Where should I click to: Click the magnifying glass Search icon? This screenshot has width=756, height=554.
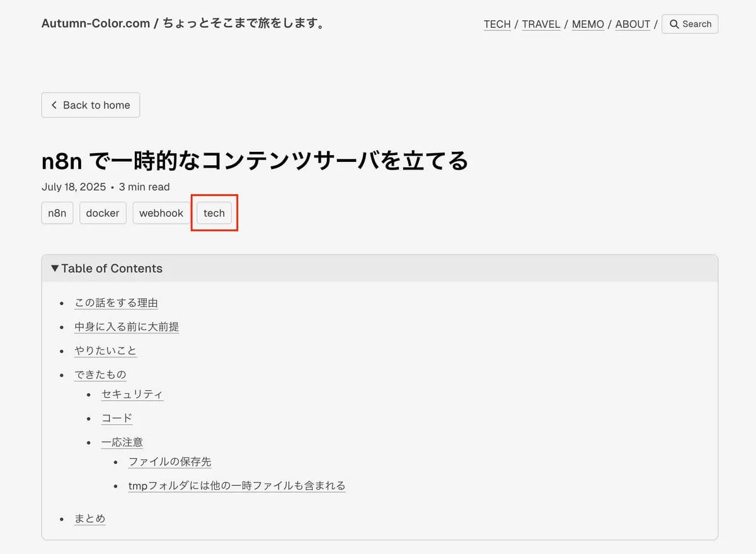674,24
